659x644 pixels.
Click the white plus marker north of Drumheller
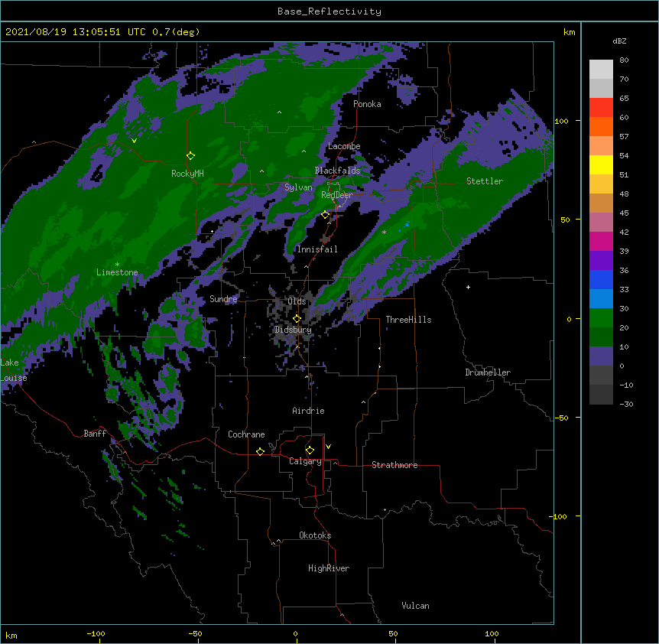pyautogui.click(x=468, y=287)
